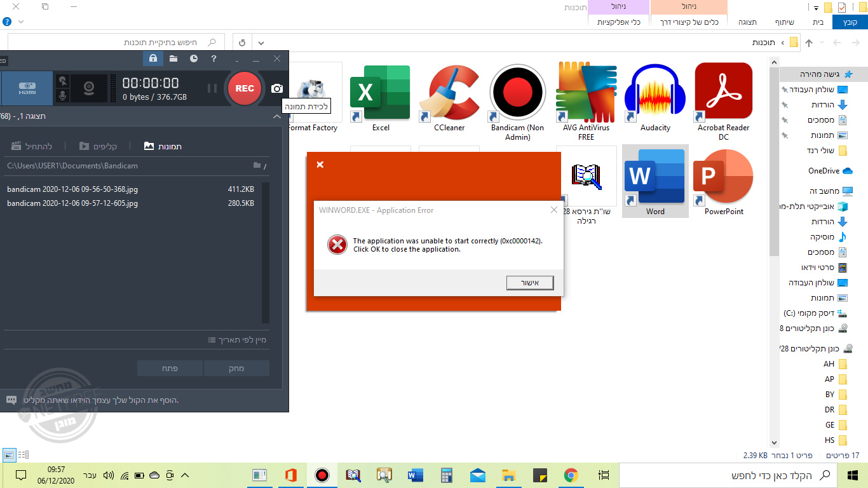Open the Calculator from the taskbar
Viewport: 868px width, 488px height.
click(x=447, y=475)
